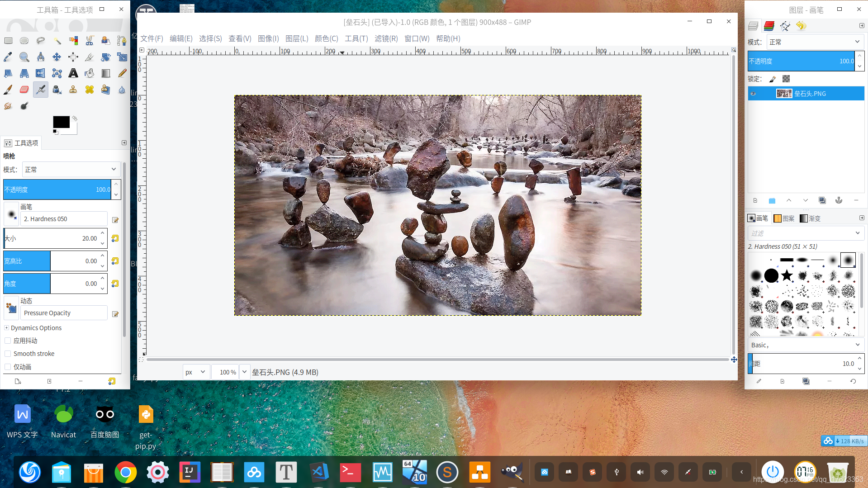Select the Rectangle Select tool
Viewport: 868px width, 488px height.
(8, 41)
